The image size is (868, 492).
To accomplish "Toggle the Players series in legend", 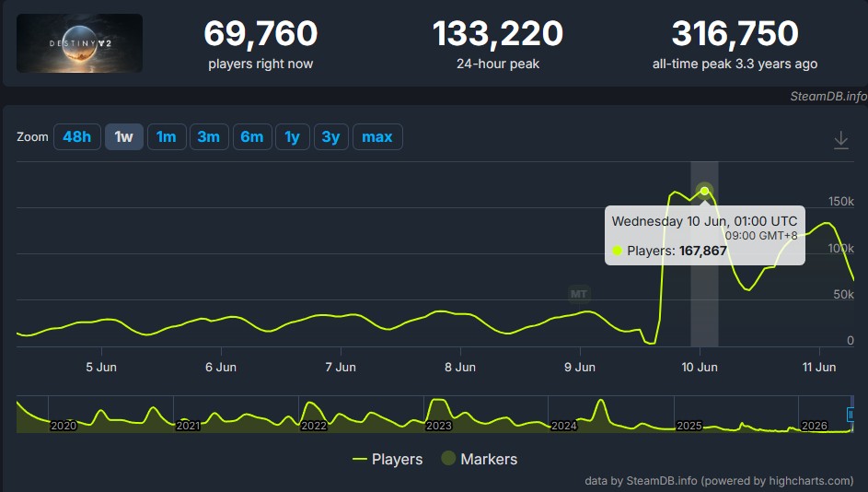I will pos(388,459).
